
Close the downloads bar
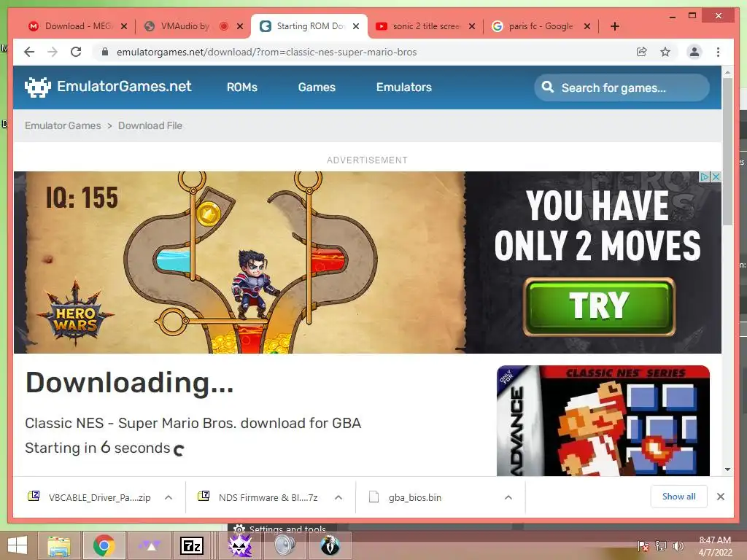(x=720, y=497)
